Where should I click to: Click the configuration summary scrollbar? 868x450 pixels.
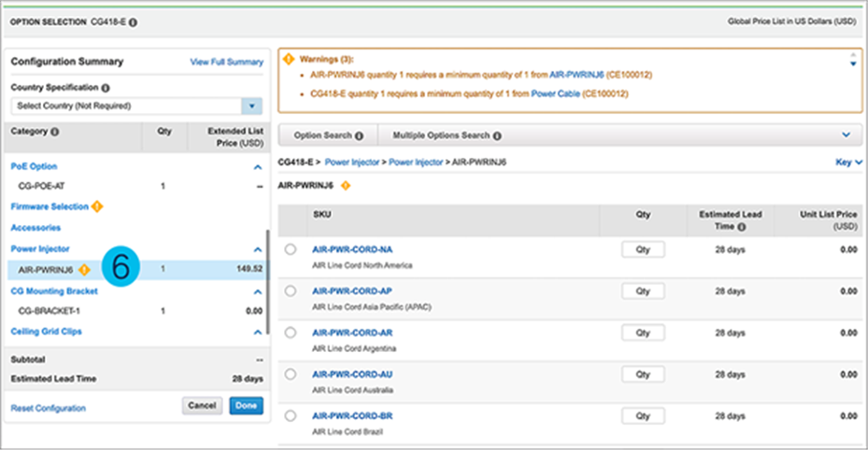tap(268, 282)
